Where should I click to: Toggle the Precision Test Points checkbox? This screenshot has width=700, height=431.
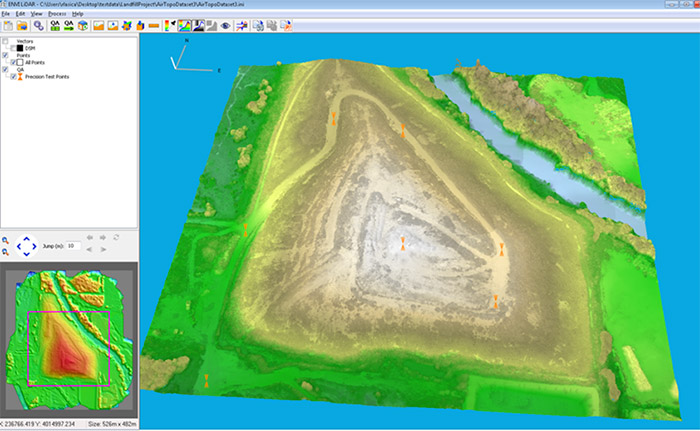point(13,77)
